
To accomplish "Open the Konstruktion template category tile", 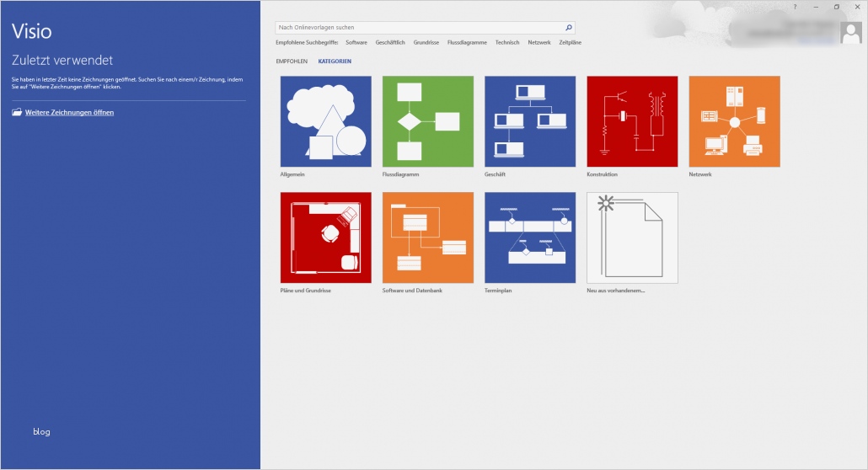I will click(632, 121).
